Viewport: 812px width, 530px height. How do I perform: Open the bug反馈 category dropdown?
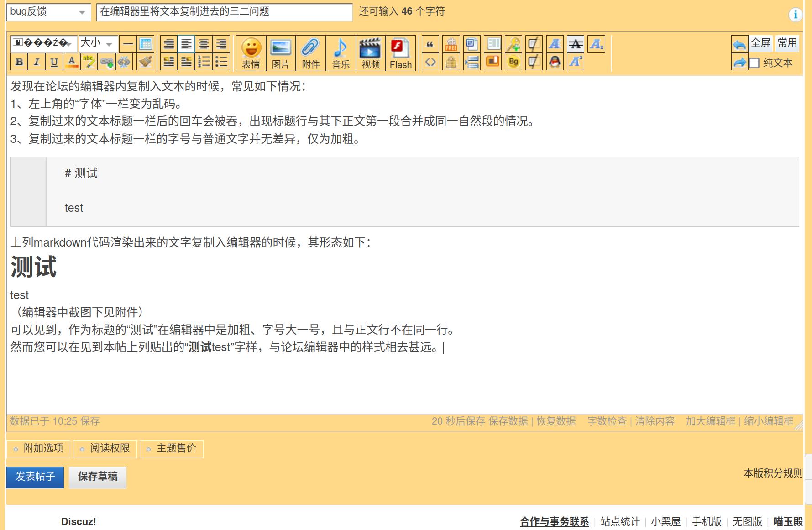[48, 12]
